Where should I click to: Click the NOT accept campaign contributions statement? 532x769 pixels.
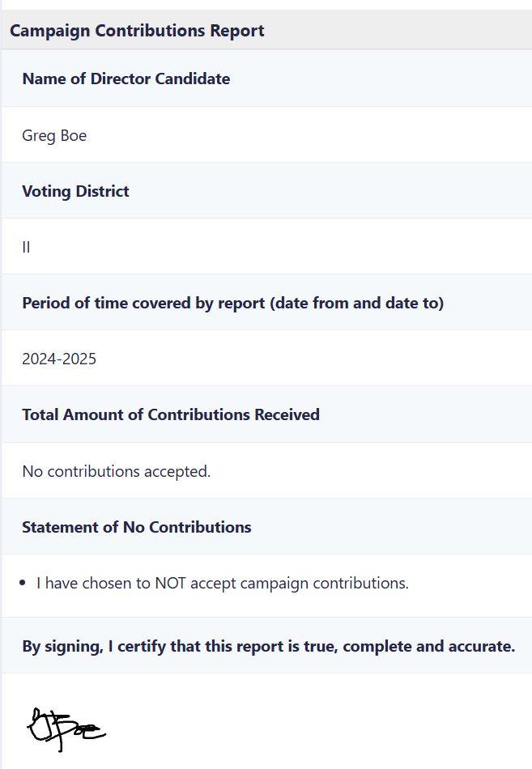(223, 583)
